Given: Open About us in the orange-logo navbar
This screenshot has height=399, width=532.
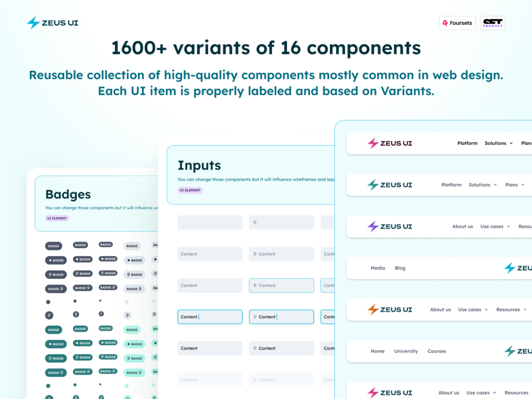Looking at the screenshot, I should coord(440,310).
